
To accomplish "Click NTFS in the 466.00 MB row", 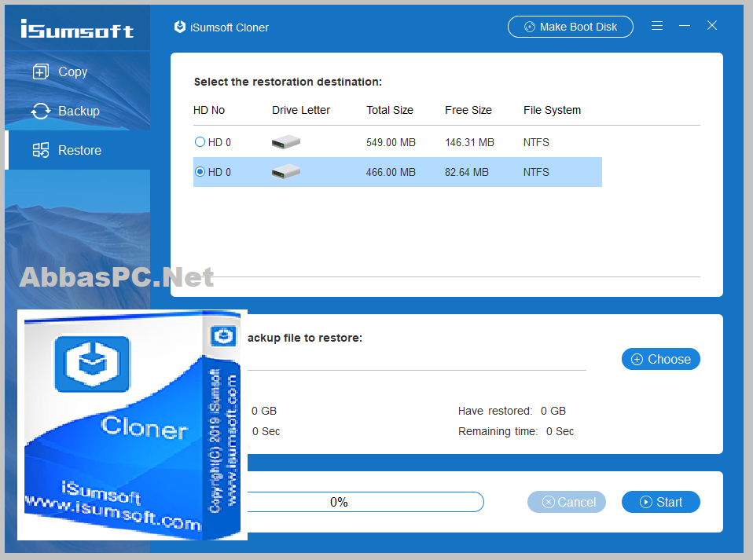I will pyautogui.click(x=536, y=172).
